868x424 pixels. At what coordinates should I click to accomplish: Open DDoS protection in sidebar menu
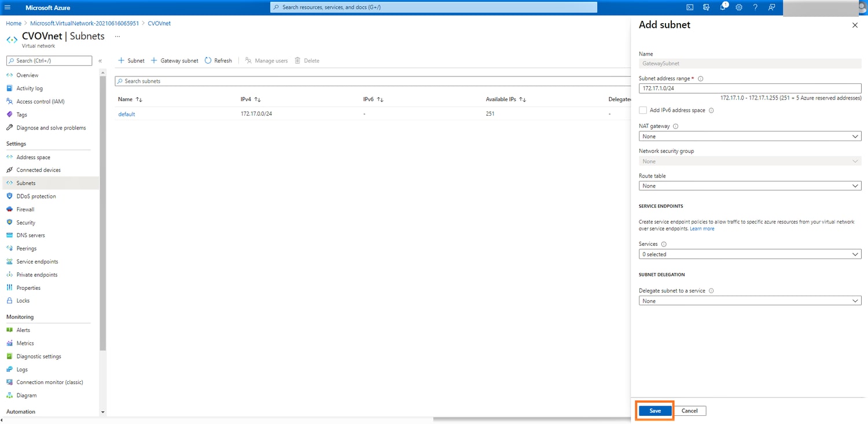pos(36,196)
